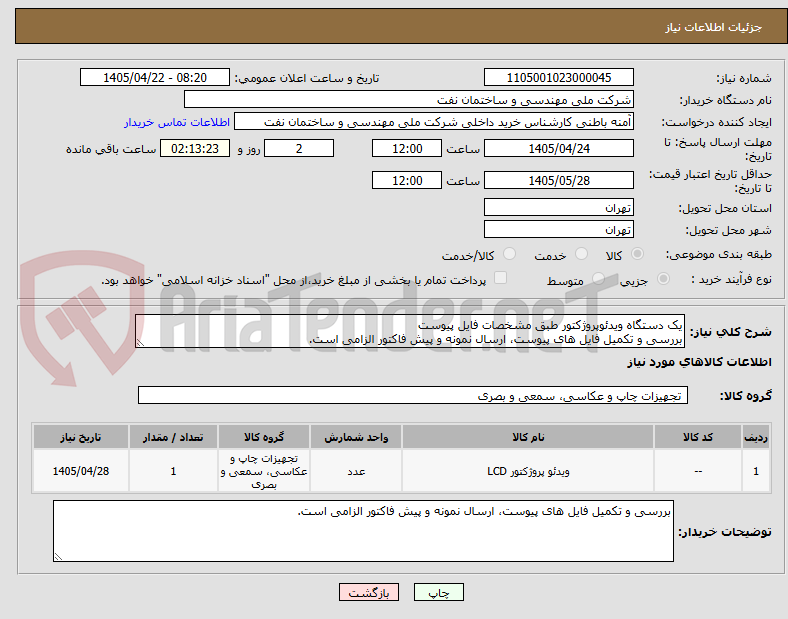The height and width of the screenshot is (619, 788).
Task: Open اطلاعات تماس خریدار link
Action: [x=177, y=122]
